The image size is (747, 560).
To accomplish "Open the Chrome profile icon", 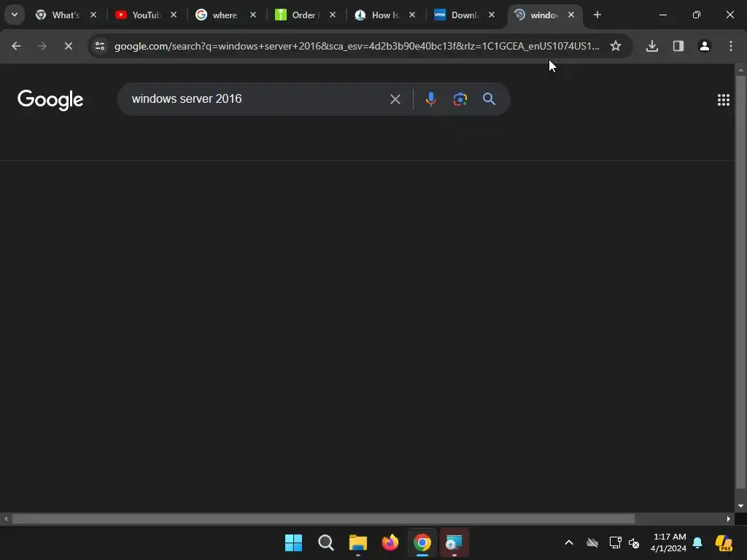I will pos(705,46).
